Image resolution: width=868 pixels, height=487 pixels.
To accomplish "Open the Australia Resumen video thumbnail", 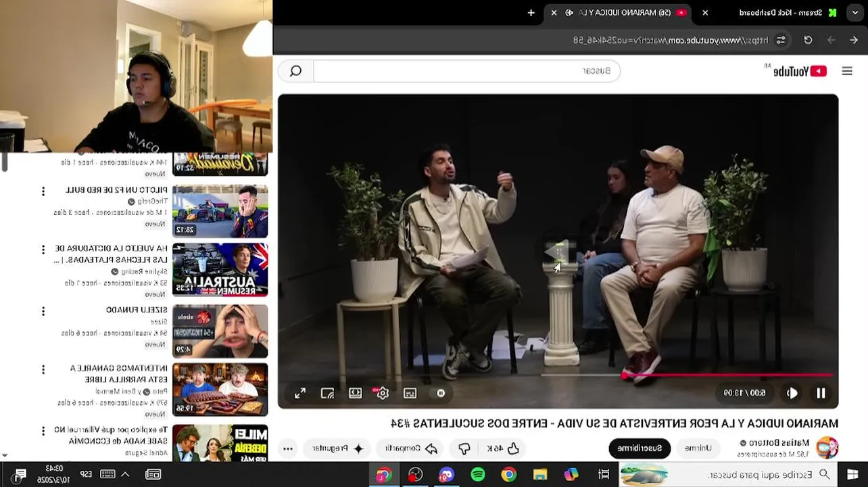I will 220,270.
